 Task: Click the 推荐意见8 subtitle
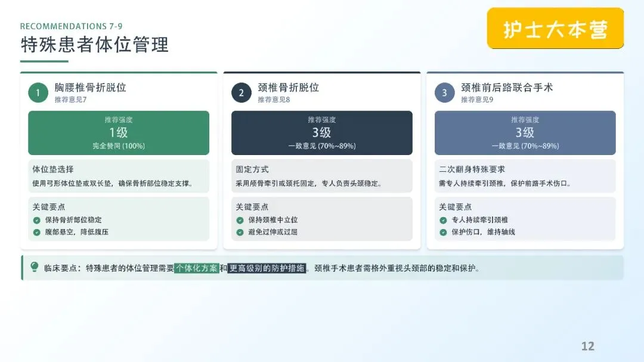pyautogui.click(x=274, y=100)
